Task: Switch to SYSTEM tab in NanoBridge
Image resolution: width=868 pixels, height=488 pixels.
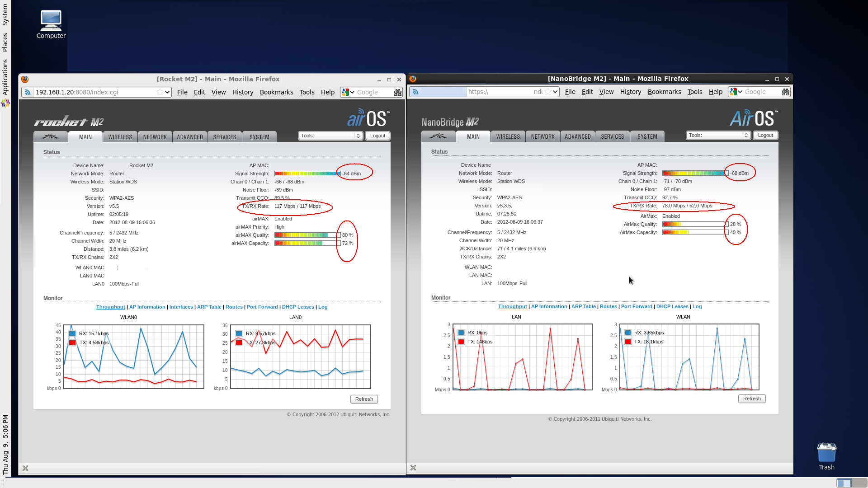Action: point(647,136)
